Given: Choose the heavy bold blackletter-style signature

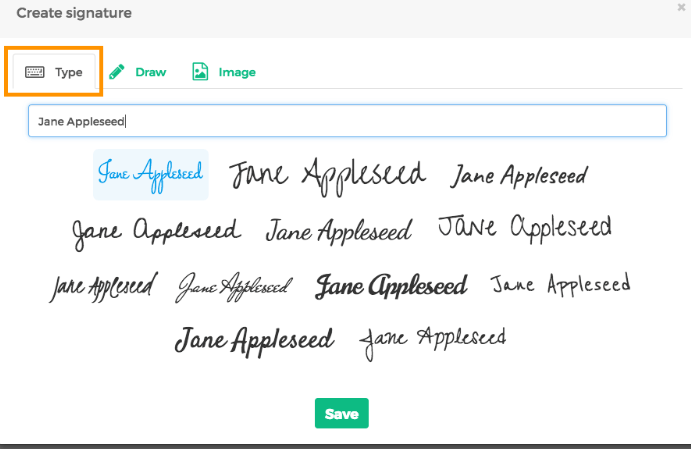Looking at the screenshot, I should click(x=391, y=287).
